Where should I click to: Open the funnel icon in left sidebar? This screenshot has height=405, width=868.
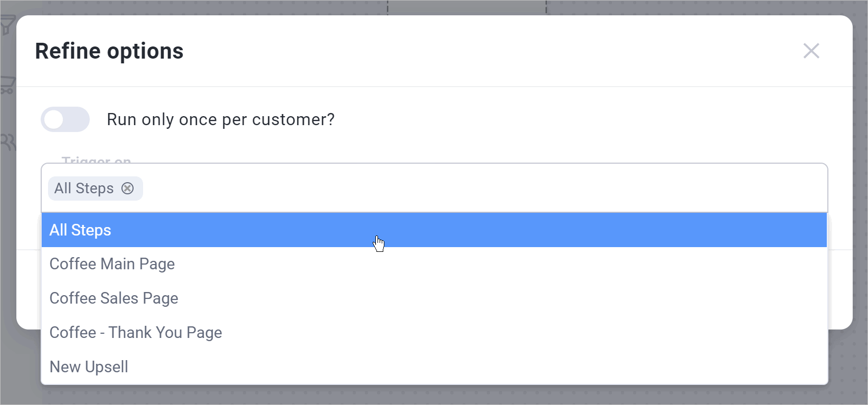click(7, 25)
